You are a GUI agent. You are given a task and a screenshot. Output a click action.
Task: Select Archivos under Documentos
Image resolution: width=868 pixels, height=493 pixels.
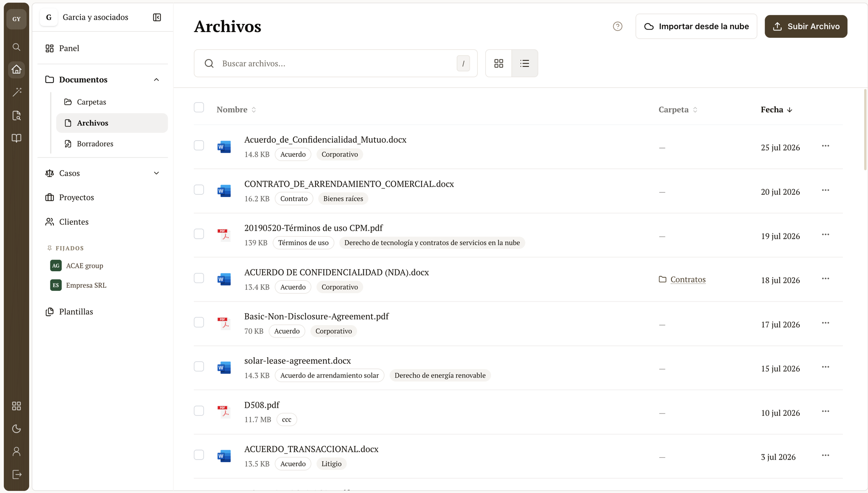[112, 123]
